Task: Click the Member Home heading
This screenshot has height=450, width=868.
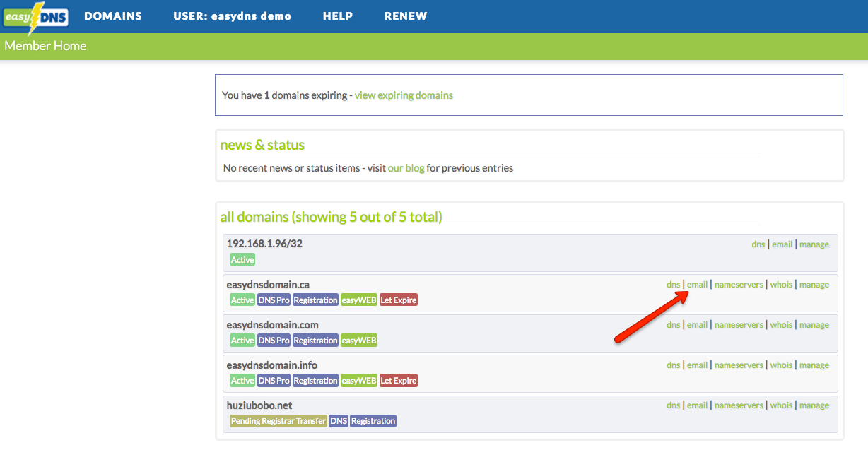Action: tap(45, 46)
